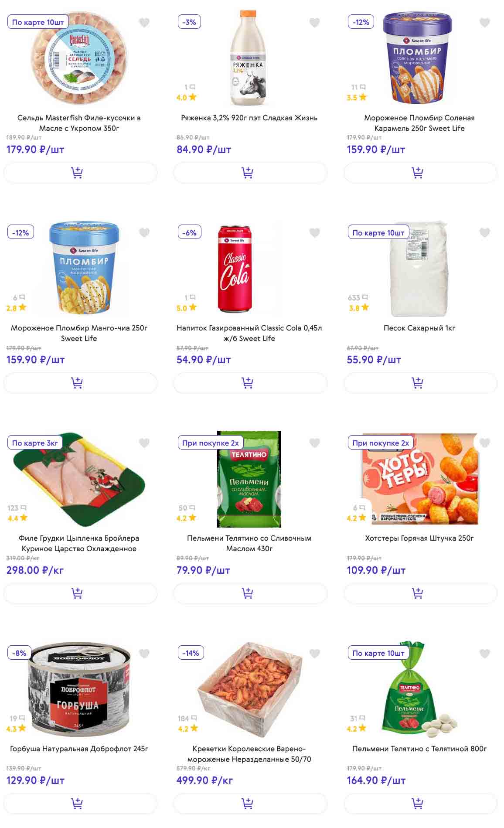Toggle favorite heart on Ряженка
This screenshot has height=828, width=504.
pyautogui.click(x=314, y=23)
